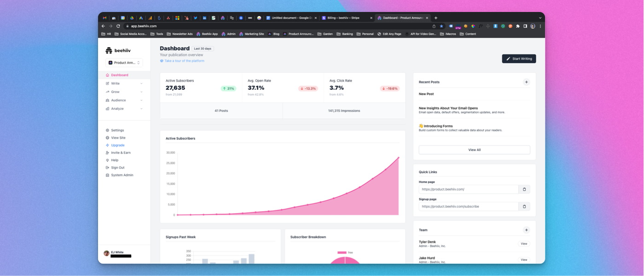The image size is (644, 276).
Task: Click the Settings gear icon in sidebar
Action: pos(107,130)
